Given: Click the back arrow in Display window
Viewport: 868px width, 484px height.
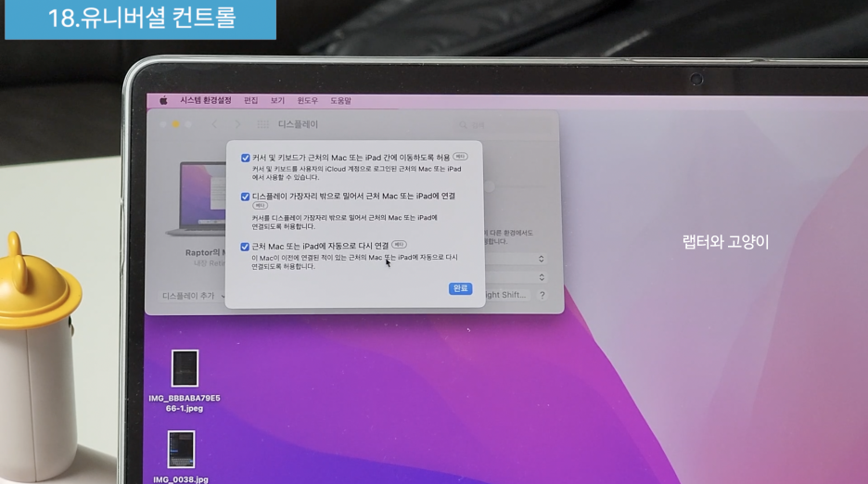Looking at the screenshot, I should pyautogui.click(x=214, y=124).
